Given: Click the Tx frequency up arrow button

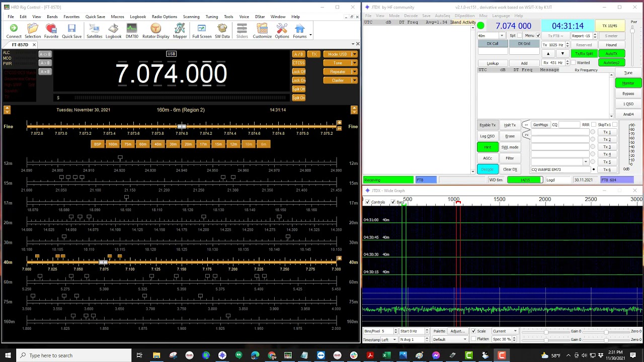Looking at the screenshot, I should click(x=548, y=54).
